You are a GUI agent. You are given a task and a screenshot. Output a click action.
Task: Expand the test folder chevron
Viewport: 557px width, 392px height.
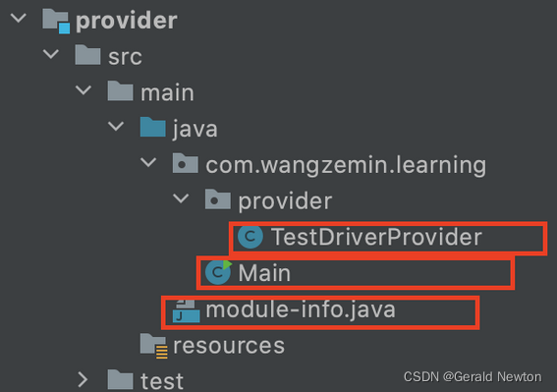83,379
